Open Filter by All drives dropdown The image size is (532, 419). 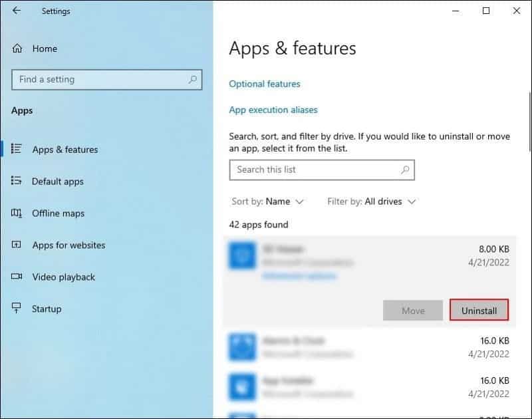pos(372,202)
